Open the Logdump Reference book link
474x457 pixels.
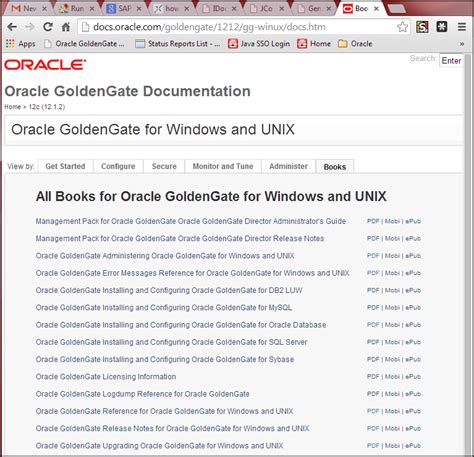(x=143, y=394)
